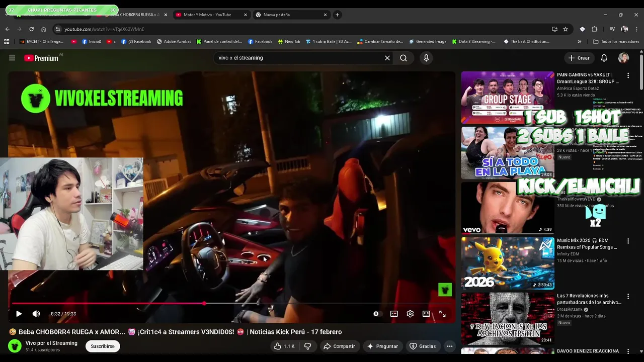This screenshot has height=362, width=644.
Task: Open options for the PAIN GAMING vs YAKULT video
Action: click(628, 75)
